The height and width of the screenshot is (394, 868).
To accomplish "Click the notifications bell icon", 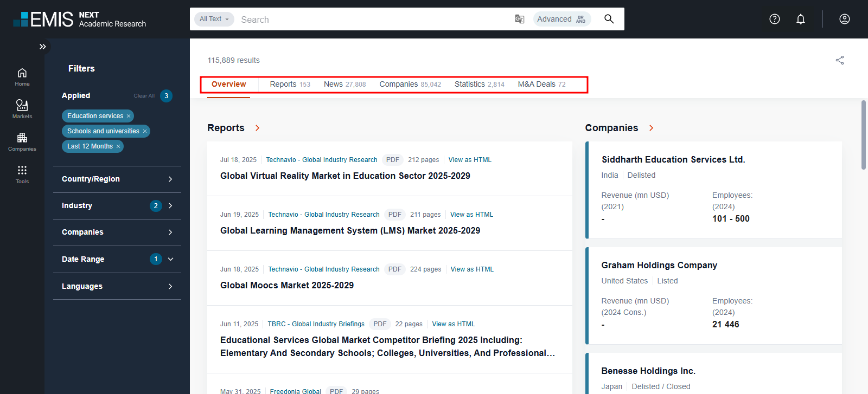I will [x=800, y=19].
